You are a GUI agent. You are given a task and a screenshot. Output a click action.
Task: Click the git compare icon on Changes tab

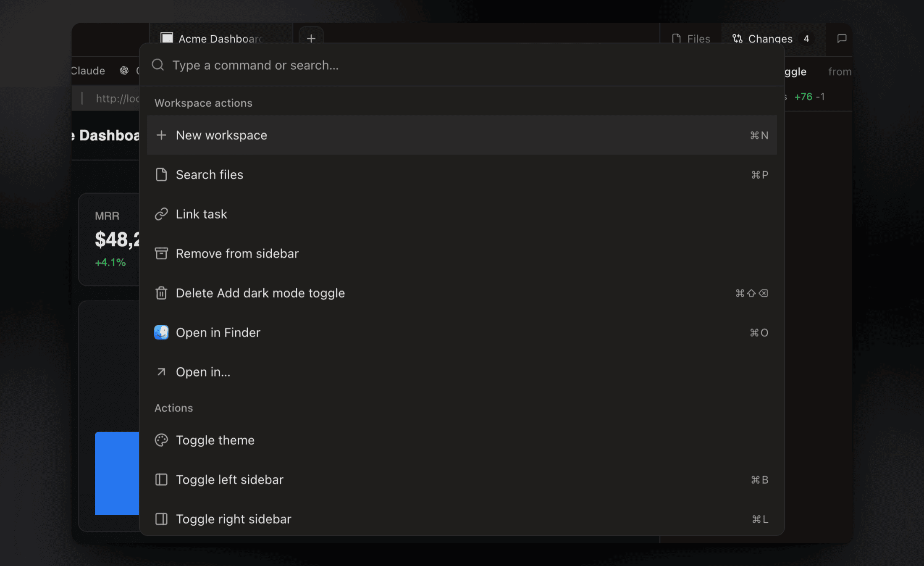(738, 39)
